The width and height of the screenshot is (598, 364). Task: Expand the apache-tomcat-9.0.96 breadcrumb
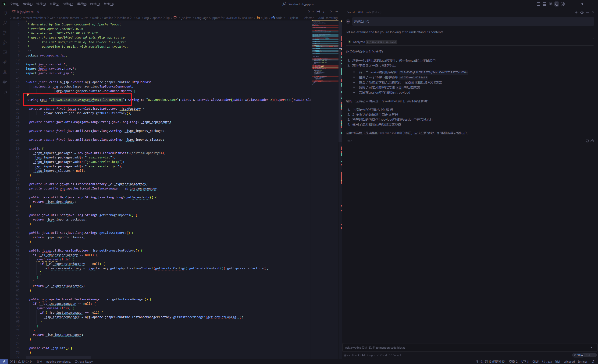tap(74, 18)
